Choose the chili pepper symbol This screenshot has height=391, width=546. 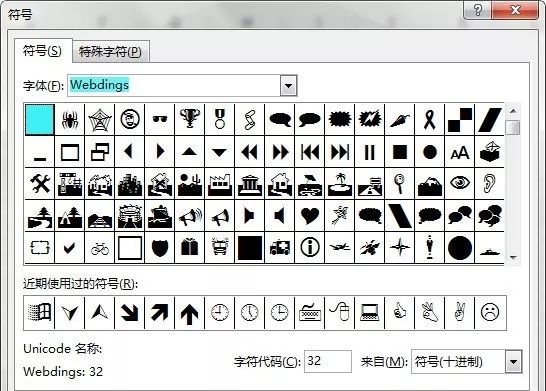pyautogui.click(x=399, y=120)
